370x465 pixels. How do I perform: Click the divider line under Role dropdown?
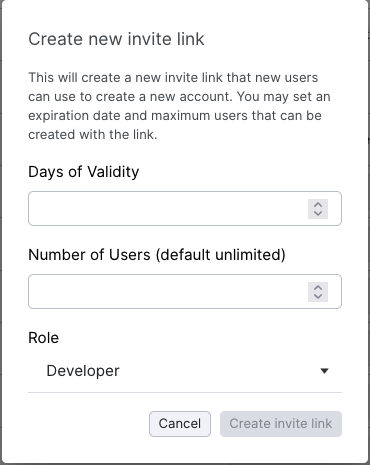tap(185, 392)
